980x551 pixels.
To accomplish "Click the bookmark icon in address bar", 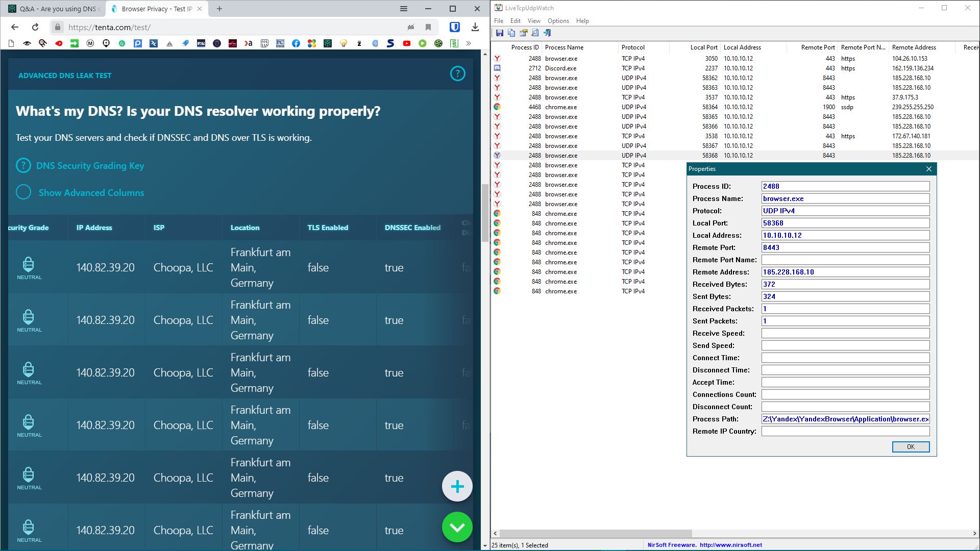I will click(x=428, y=28).
